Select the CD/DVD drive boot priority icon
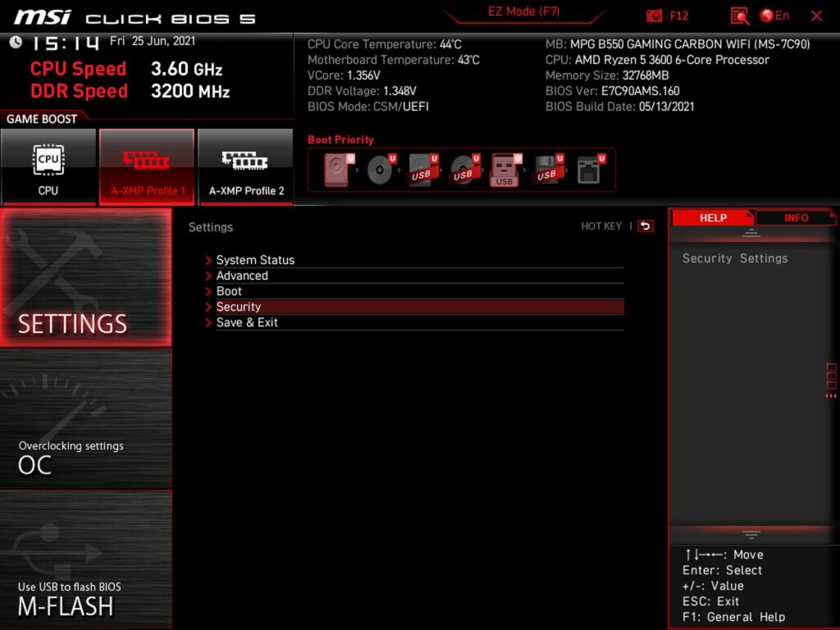 click(381, 170)
